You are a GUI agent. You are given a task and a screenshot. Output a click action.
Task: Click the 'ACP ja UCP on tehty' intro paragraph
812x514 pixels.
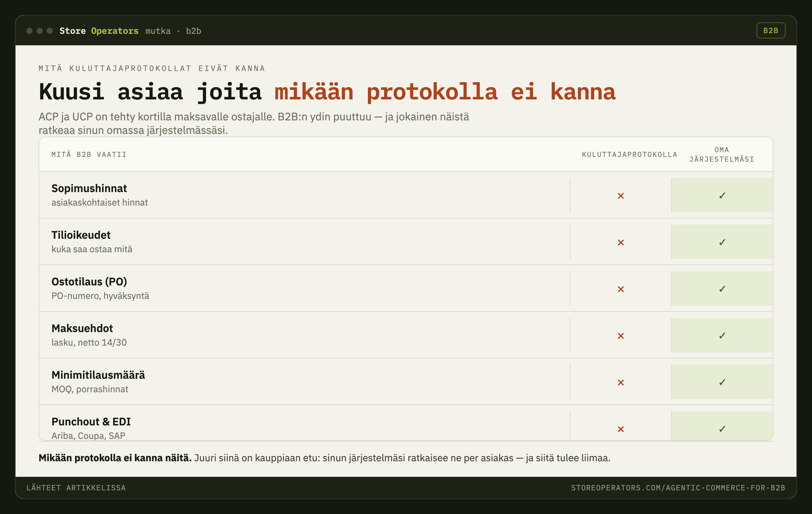pyautogui.click(x=254, y=123)
